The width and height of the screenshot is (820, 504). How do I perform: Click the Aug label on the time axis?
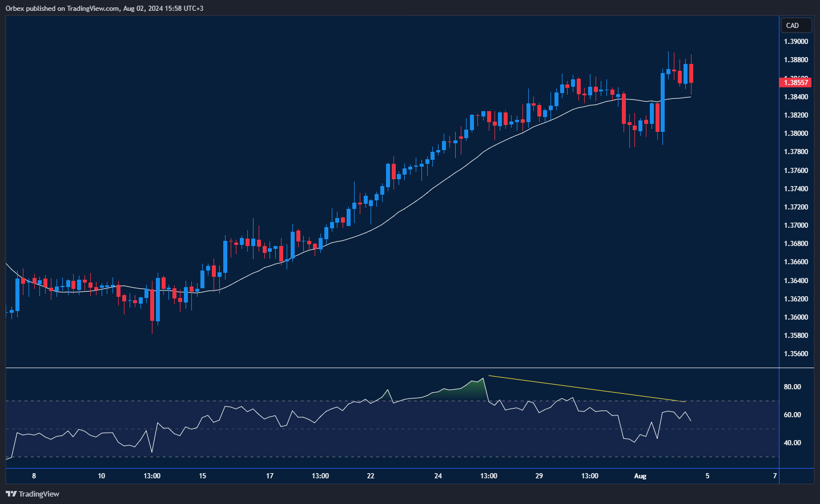pos(640,476)
